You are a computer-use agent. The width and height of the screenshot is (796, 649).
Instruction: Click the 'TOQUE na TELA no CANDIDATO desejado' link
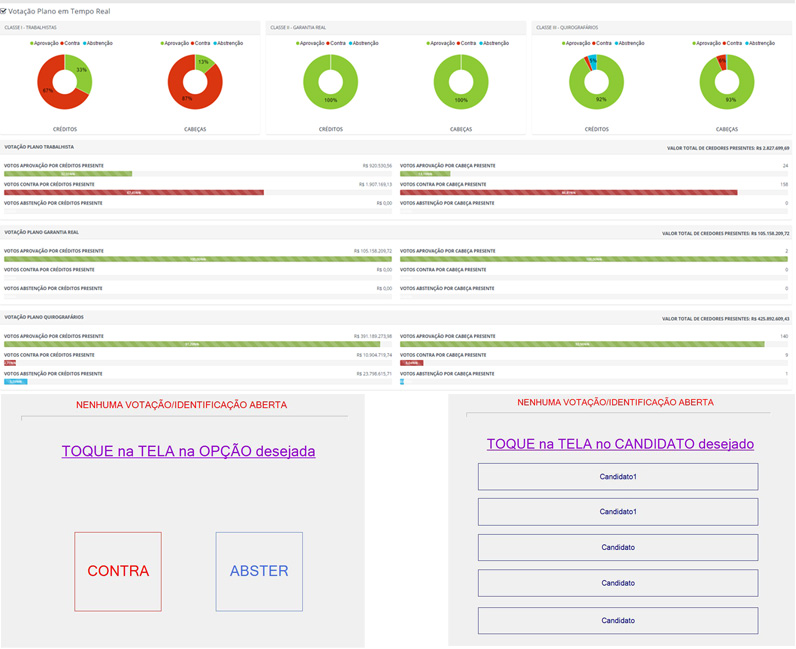[x=620, y=444]
